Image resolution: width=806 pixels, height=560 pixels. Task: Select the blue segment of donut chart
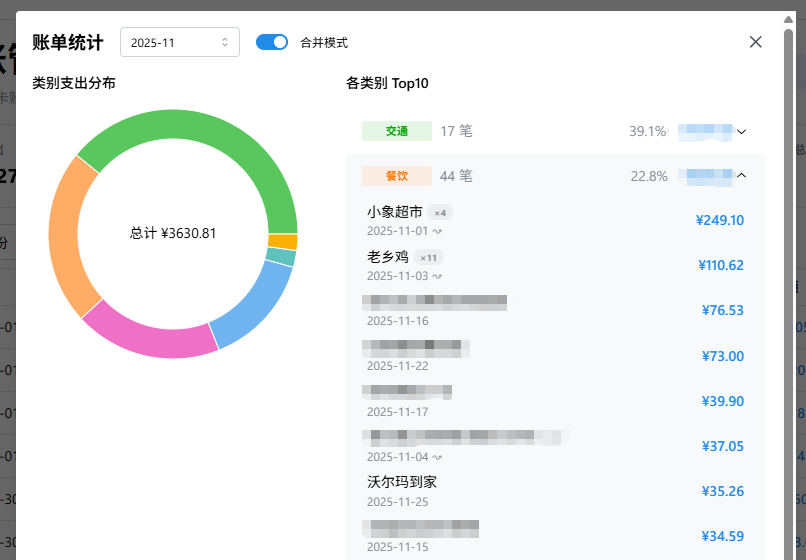(255, 305)
